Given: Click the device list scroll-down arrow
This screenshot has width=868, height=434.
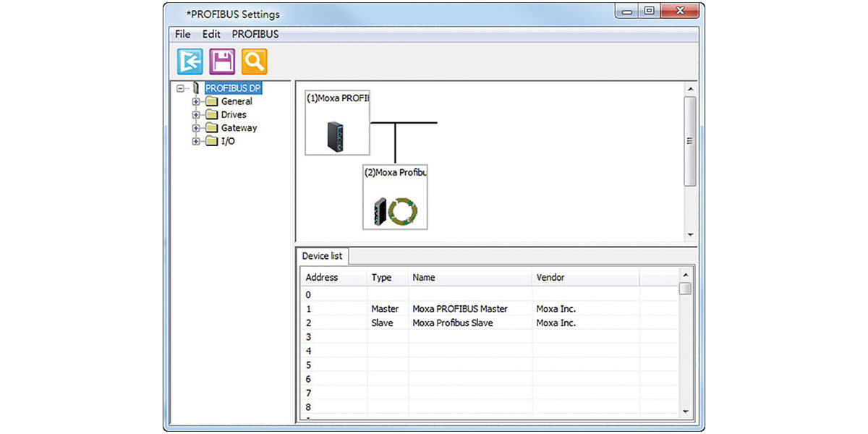Looking at the screenshot, I should 686,412.
